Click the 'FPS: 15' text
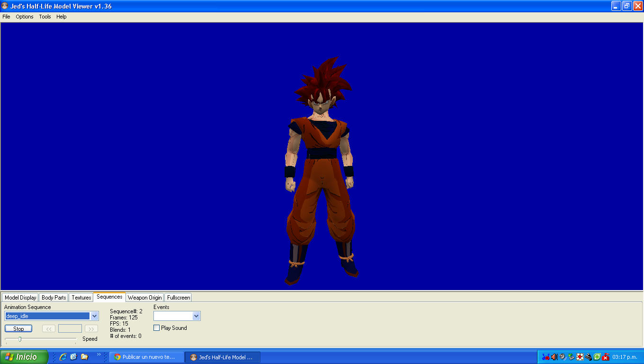Image resolution: width=644 pixels, height=364 pixels. click(119, 324)
